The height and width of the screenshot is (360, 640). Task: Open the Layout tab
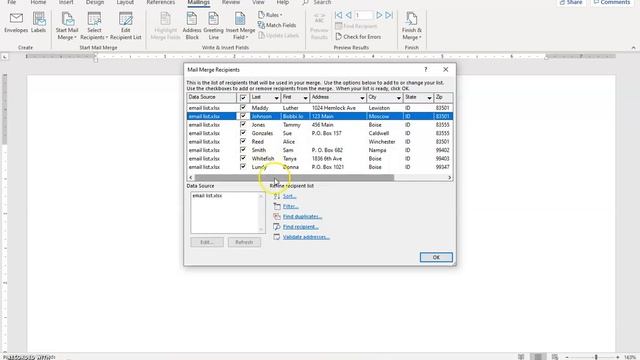click(x=125, y=2)
